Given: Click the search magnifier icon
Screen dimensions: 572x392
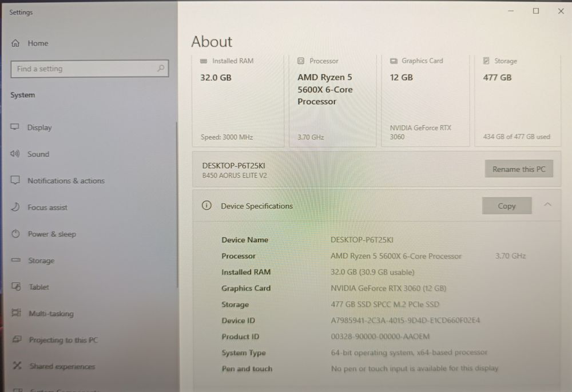Looking at the screenshot, I should coord(161,68).
